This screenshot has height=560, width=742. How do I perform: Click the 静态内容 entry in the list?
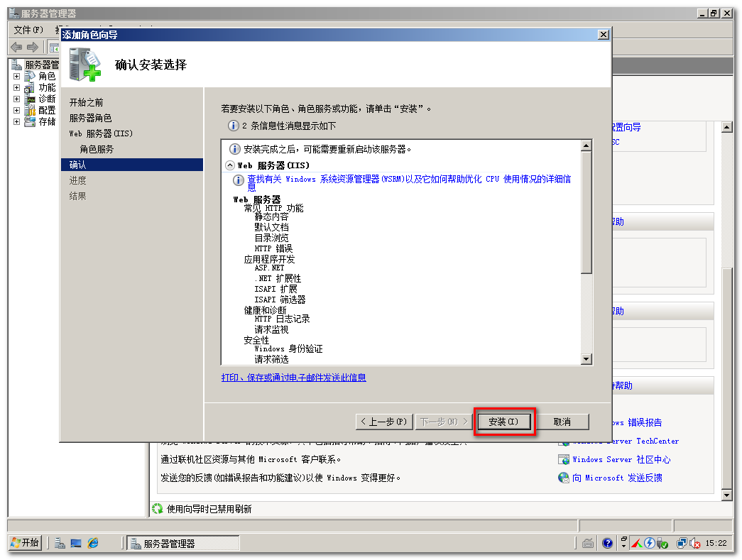point(271,217)
